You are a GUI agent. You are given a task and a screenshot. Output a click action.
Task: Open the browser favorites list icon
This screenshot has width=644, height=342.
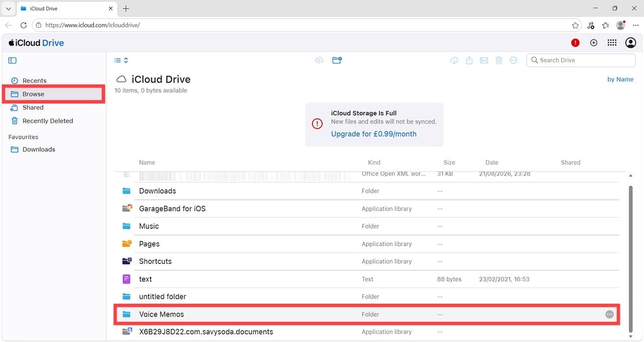[606, 25]
